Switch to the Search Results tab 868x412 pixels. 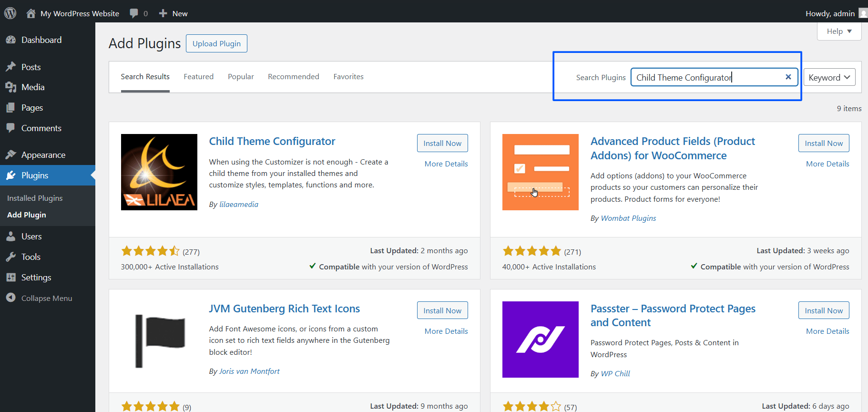(x=145, y=77)
